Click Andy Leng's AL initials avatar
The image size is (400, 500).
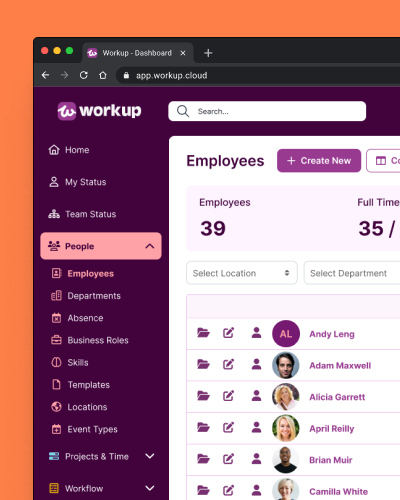click(x=286, y=334)
